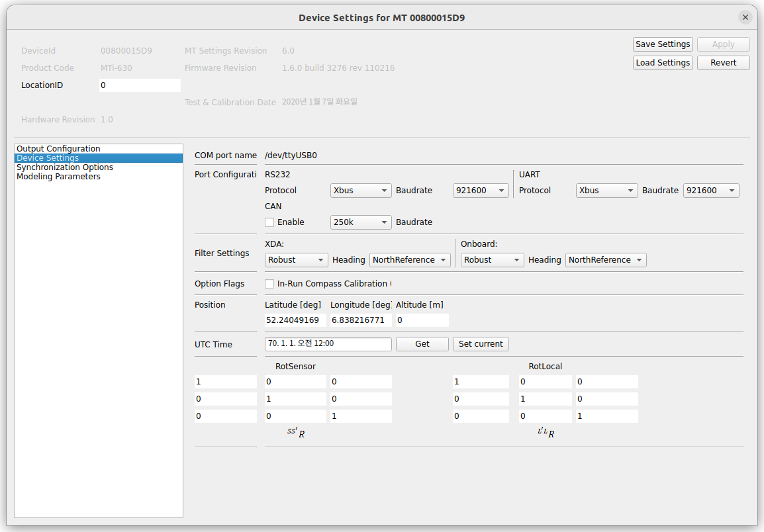The height and width of the screenshot is (532, 764).
Task: Click the LocationID input field
Action: [140, 85]
